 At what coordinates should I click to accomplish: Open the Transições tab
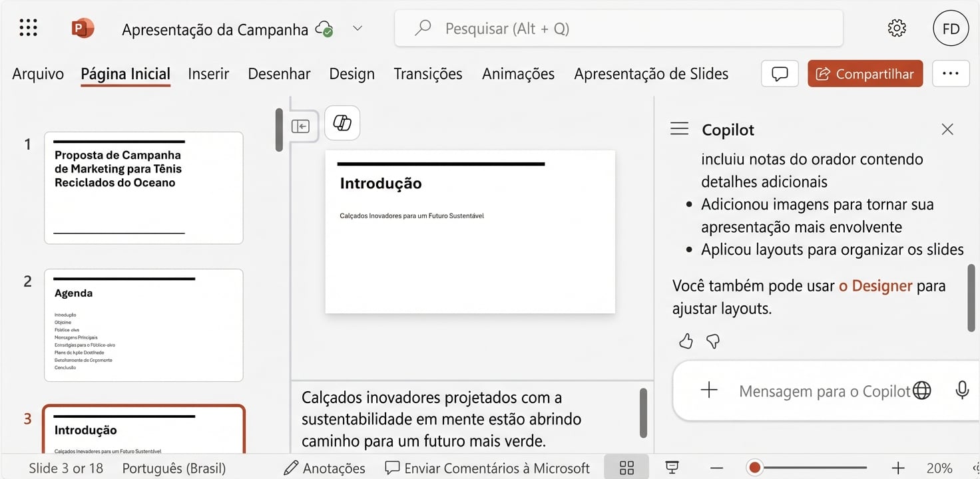428,73
